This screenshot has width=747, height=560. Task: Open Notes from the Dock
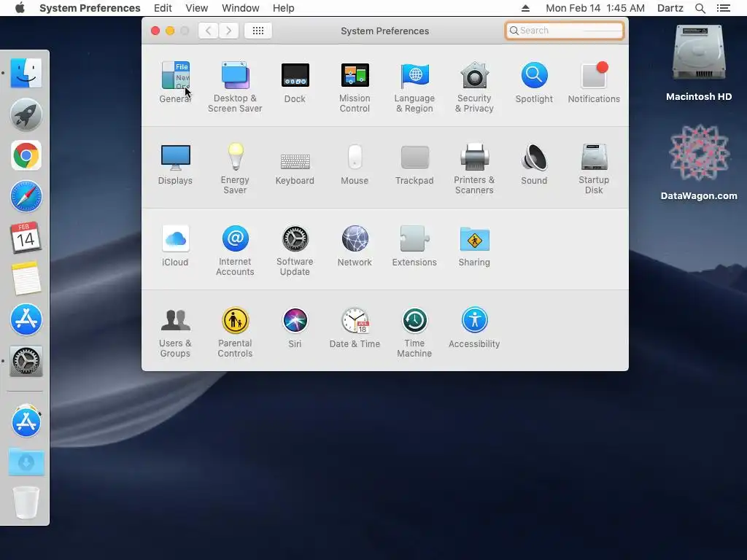click(26, 278)
